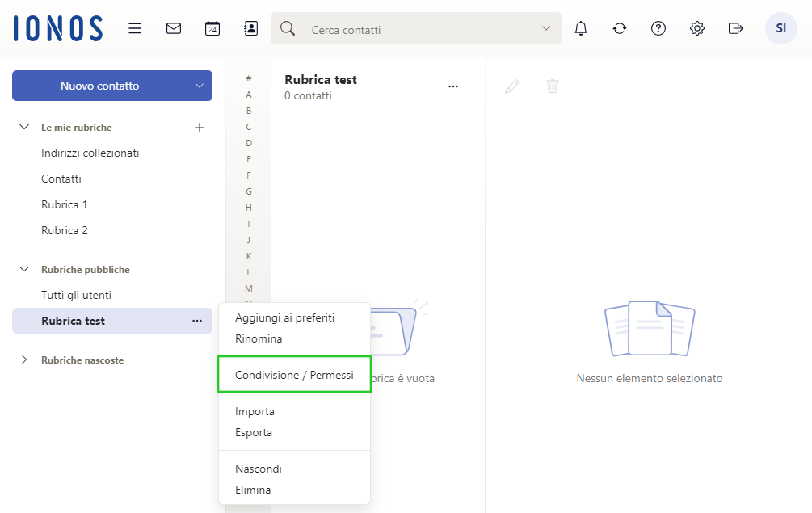
Task: Jump to # in the alphabet index
Action: [x=249, y=78]
